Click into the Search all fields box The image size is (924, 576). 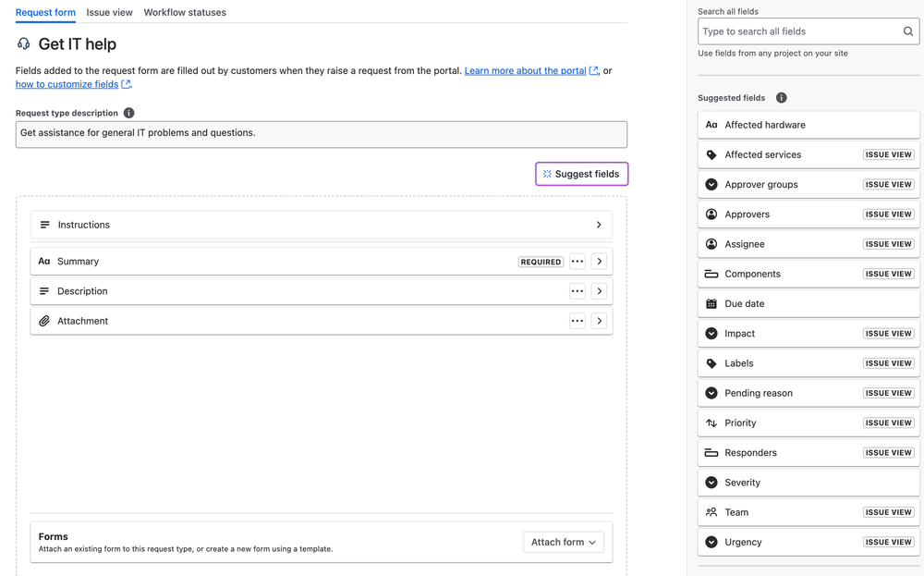click(x=799, y=31)
